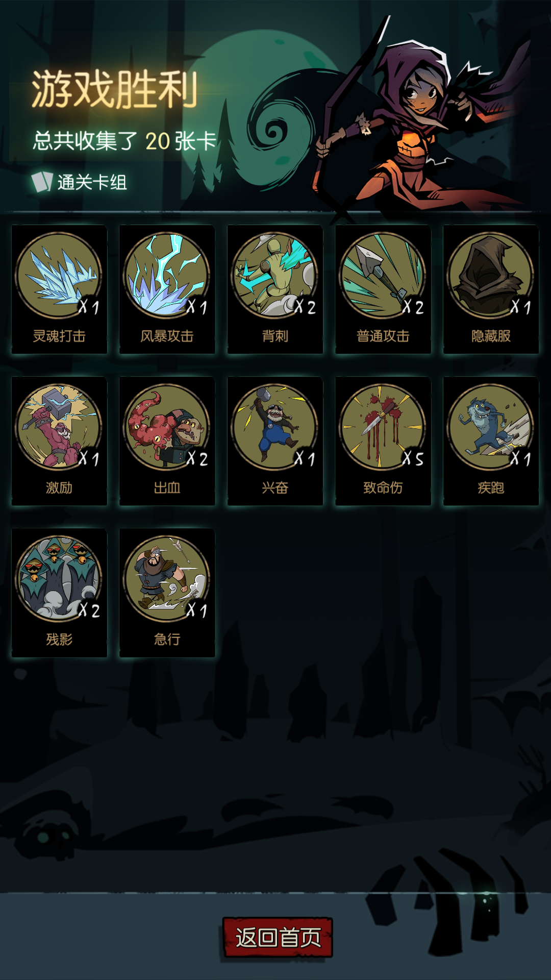The width and height of the screenshot is (551, 980).
Task: Open the 残影 hooded figures card
Action: tap(59, 592)
